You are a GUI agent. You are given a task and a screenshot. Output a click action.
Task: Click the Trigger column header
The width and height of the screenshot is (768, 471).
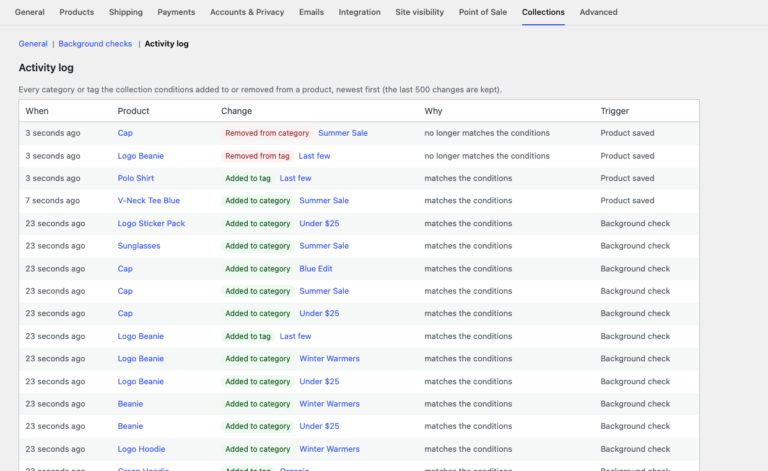click(614, 111)
